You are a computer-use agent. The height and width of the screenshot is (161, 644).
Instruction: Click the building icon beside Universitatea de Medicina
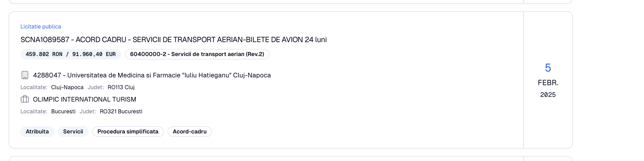[x=25, y=75]
